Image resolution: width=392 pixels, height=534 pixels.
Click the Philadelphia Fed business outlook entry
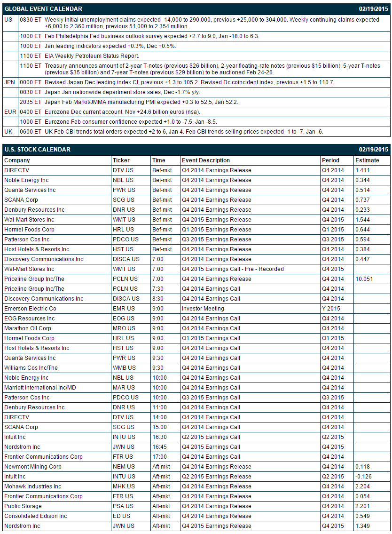(152, 36)
